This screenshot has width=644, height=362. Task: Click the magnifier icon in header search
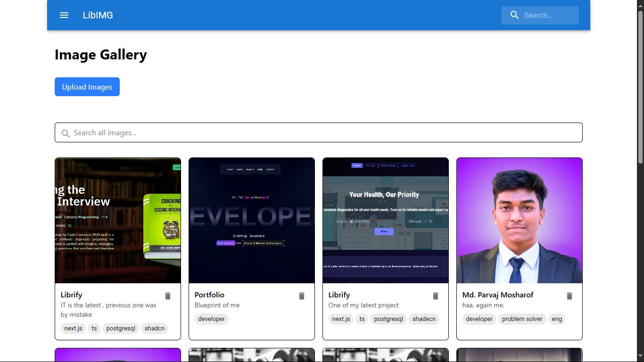tap(514, 15)
